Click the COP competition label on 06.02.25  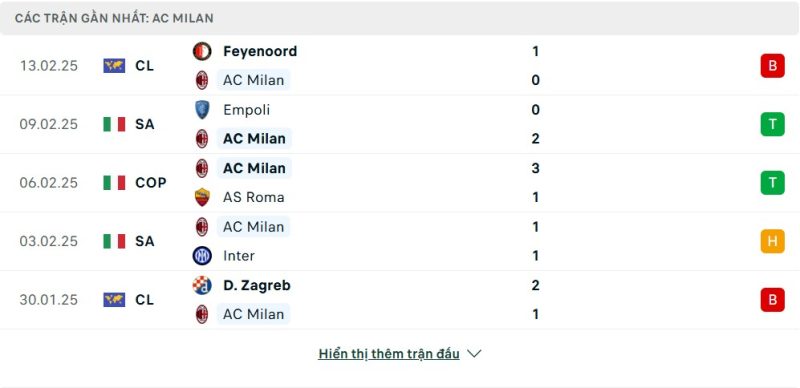(151, 183)
